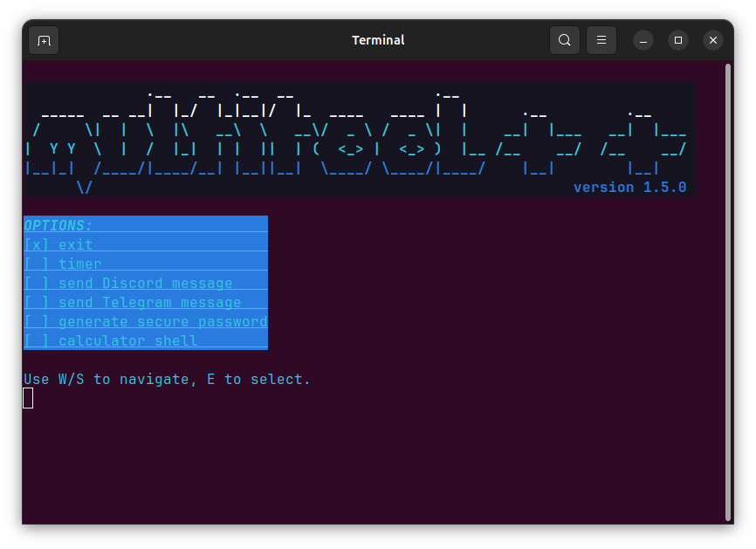Viewport: 756px width, 549px height.
Task: Click the ASCII art logo banner
Action: [358, 135]
